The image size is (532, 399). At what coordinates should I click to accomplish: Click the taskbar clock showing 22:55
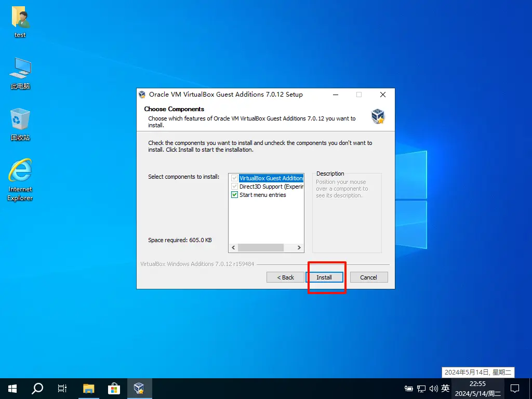pos(477,389)
